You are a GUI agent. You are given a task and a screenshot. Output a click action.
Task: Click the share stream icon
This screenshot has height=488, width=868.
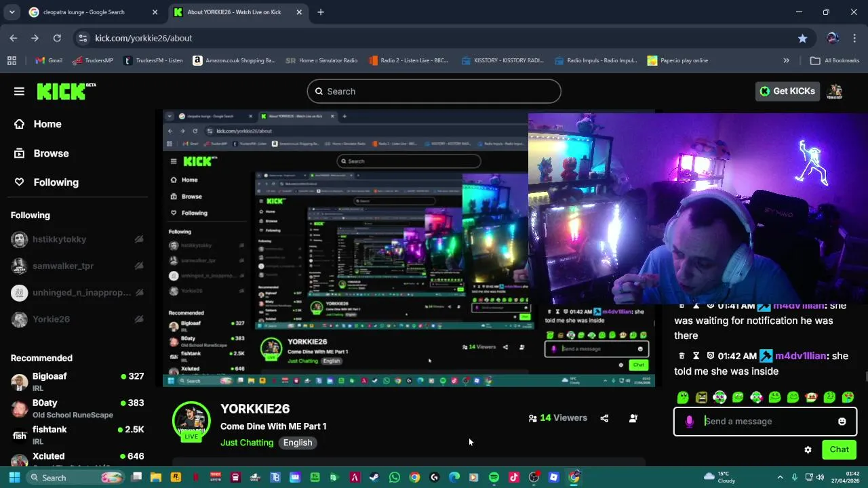click(x=604, y=418)
